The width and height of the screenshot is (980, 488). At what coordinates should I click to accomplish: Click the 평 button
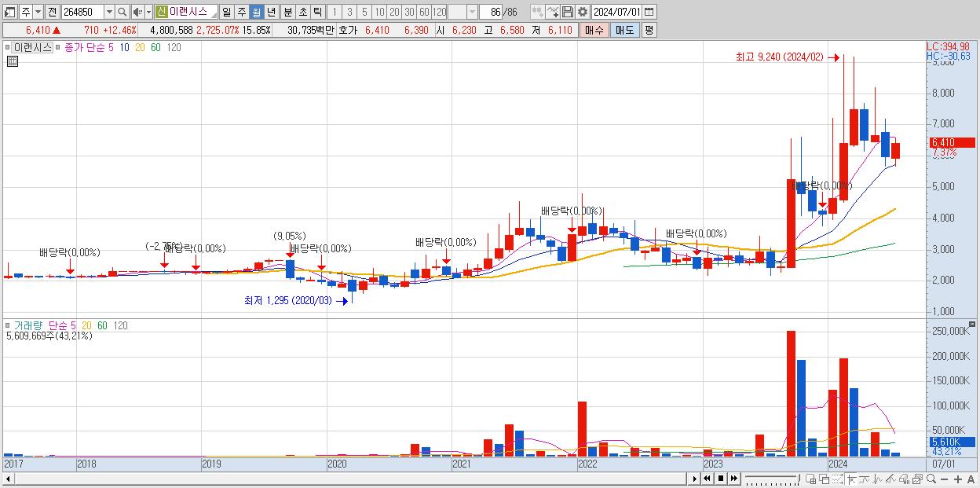649,30
